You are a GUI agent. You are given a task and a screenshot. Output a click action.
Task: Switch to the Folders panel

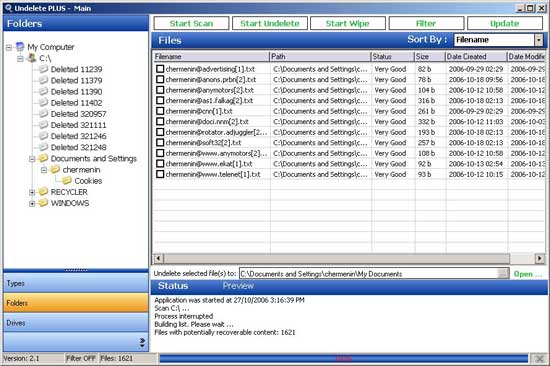click(76, 303)
